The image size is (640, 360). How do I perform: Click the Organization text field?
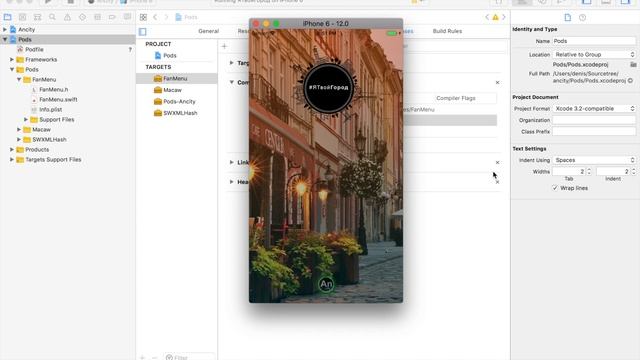[x=594, y=120]
